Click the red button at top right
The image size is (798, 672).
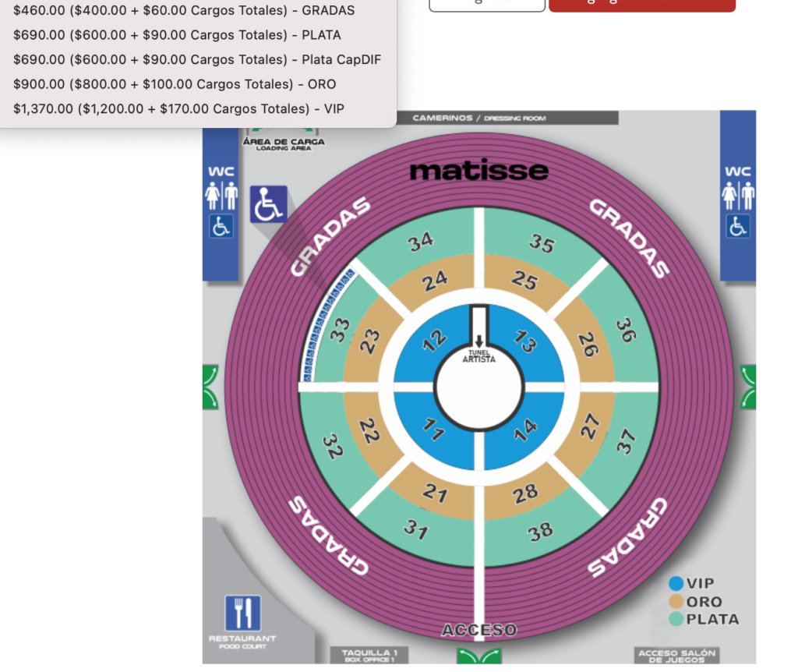coord(642,5)
